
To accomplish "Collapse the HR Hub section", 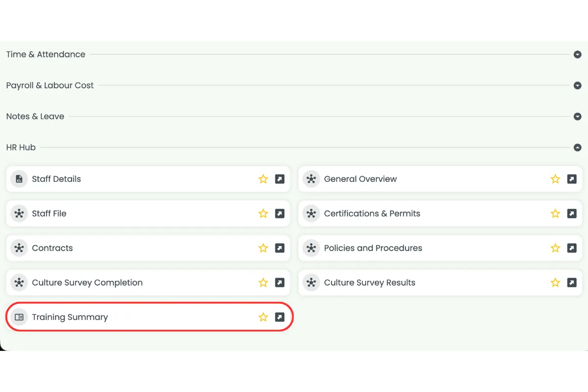I will 577,147.
